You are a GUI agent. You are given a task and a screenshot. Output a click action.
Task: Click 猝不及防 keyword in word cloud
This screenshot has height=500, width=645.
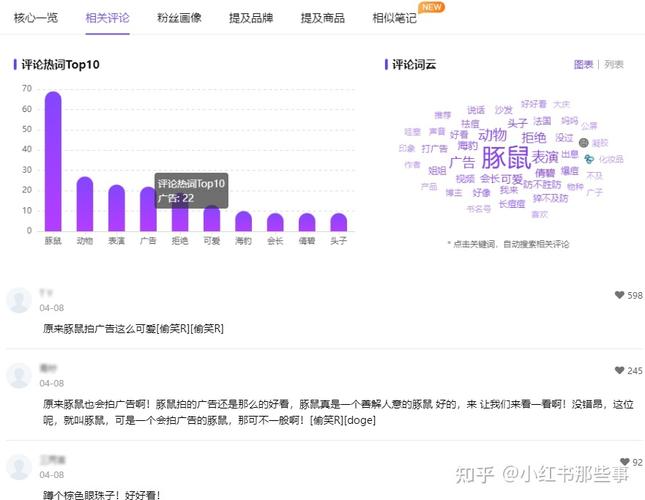tap(550, 199)
